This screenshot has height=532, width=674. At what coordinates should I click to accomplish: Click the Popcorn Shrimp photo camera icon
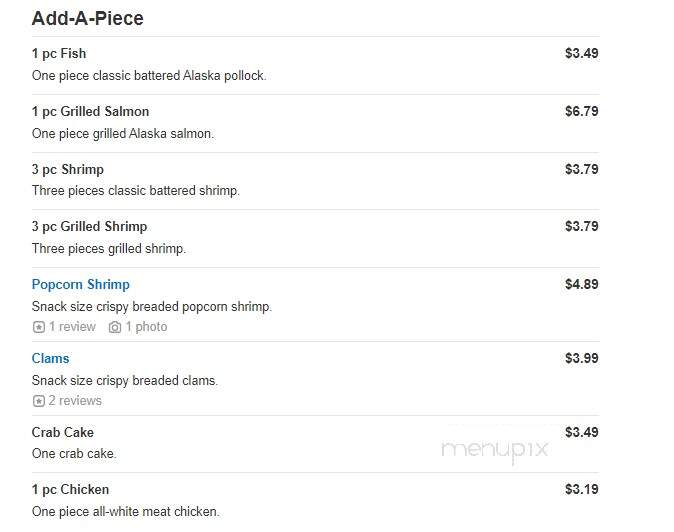(115, 327)
